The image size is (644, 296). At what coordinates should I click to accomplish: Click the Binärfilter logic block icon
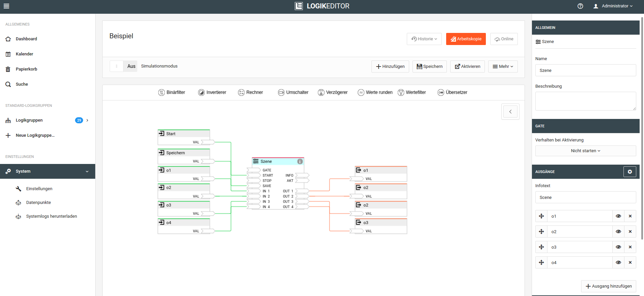162,92
